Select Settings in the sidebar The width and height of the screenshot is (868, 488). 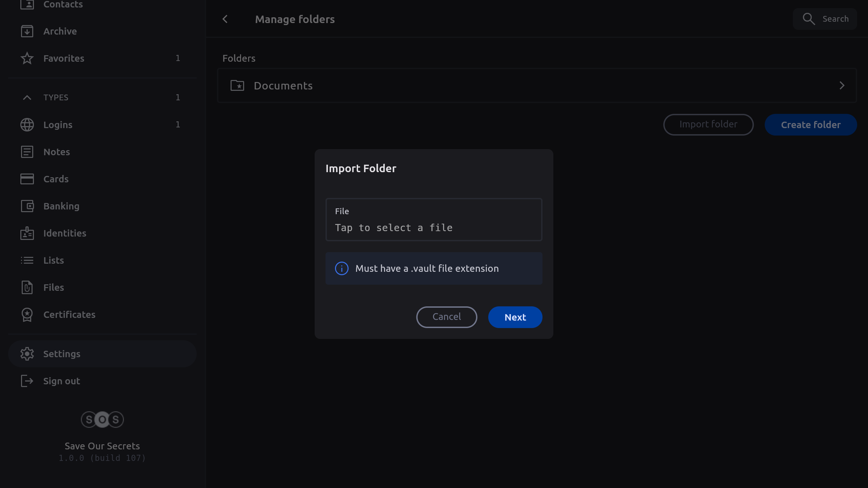(x=62, y=354)
